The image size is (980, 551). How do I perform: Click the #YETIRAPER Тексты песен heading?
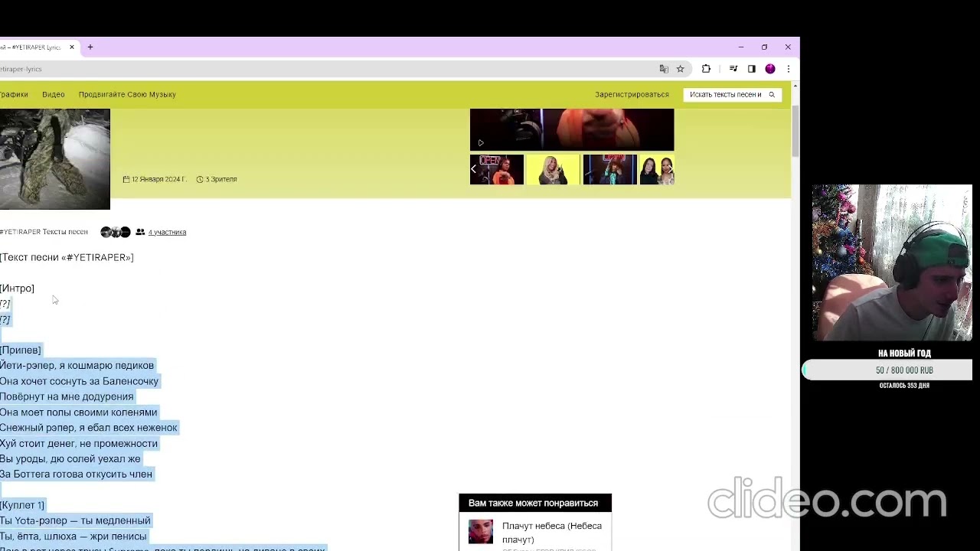click(x=44, y=232)
